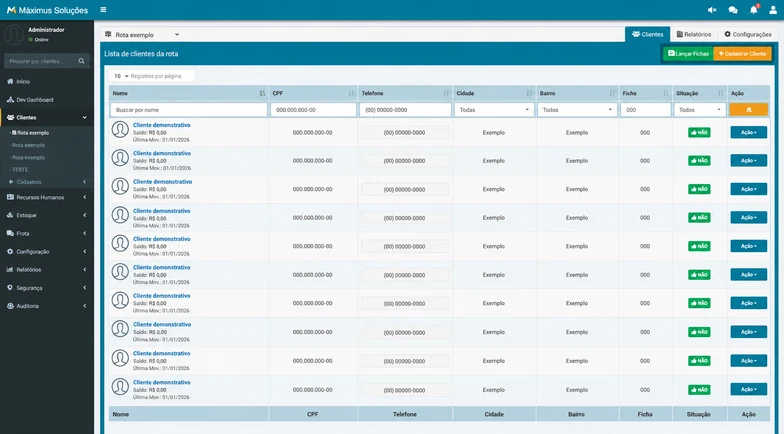Click the Telefone filter input field

pyautogui.click(x=405, y=110)
